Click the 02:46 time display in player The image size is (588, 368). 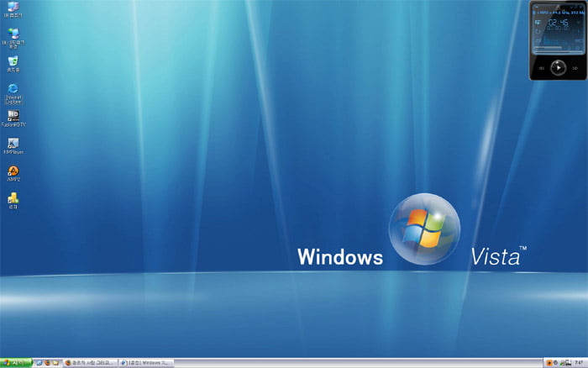coord(559,24)
